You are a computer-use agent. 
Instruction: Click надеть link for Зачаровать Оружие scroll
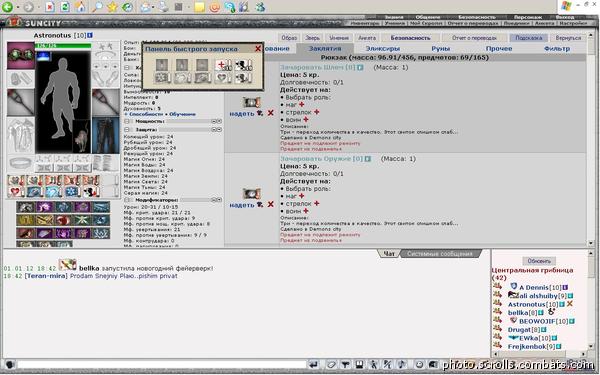[242, 205]
